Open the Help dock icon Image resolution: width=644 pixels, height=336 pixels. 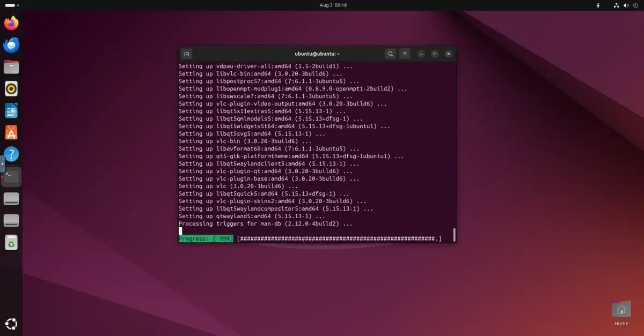(x=11, y=154)
